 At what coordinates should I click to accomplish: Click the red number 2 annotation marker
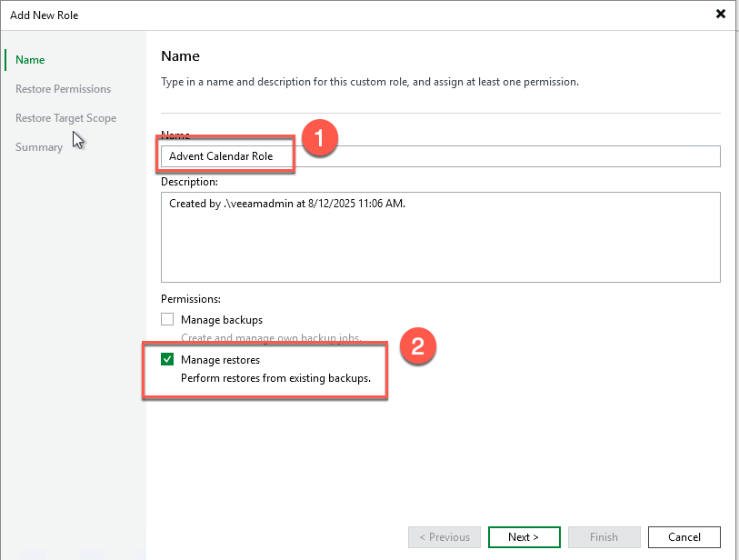pyautogui.click(x=417, y=346)
